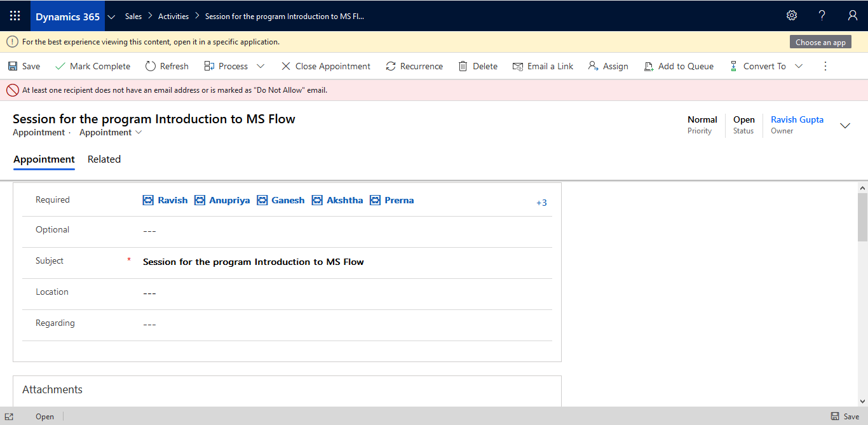Image resolution: width=868 pixels, height=425 pixels.
Task: Expand the Dynamics 365 app dropdown chevron
Action: coord(112,17)
